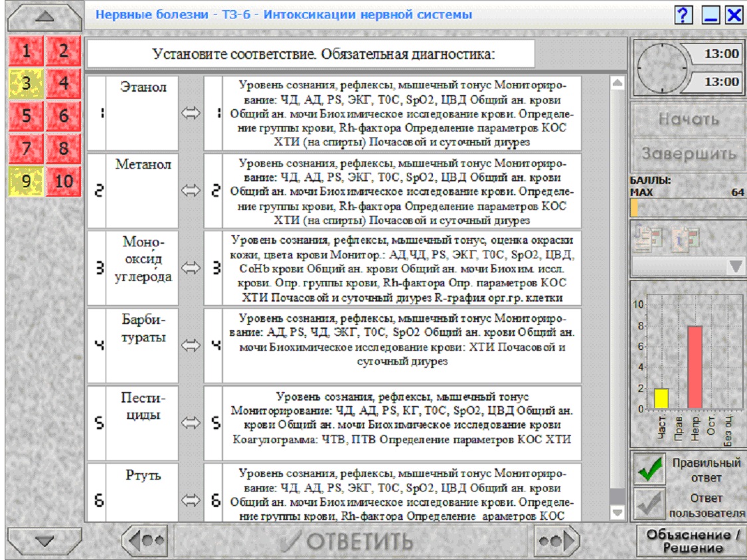Image resolution: width=747 pixels, height=560 pixels.
Task: Click the second info report icon
Action: [x=685, y=238]
